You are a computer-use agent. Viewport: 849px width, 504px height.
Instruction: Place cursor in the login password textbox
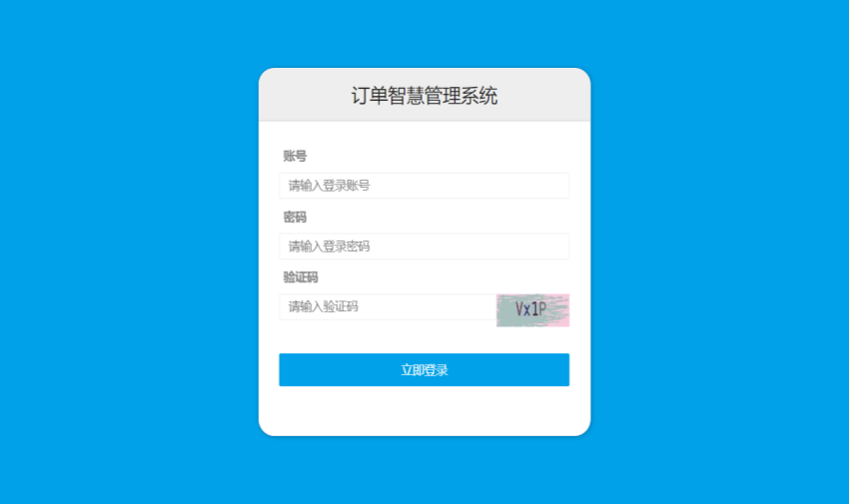[x=424, y=247]
